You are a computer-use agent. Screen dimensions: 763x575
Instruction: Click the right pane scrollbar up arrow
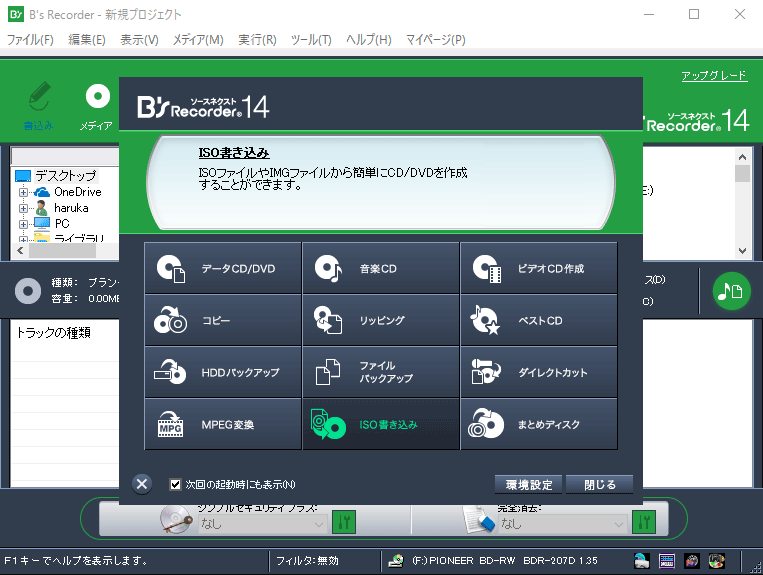pyautogui.click(x=742, y=157)
